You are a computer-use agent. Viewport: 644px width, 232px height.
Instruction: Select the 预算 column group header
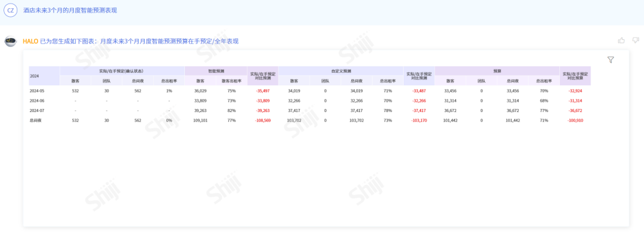tap(497, 71)
